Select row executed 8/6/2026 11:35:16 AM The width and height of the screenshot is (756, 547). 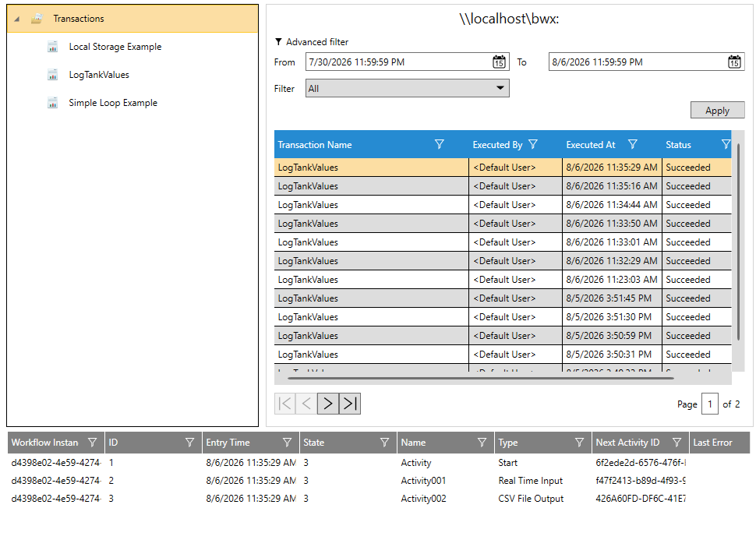[x=503, y=186]
